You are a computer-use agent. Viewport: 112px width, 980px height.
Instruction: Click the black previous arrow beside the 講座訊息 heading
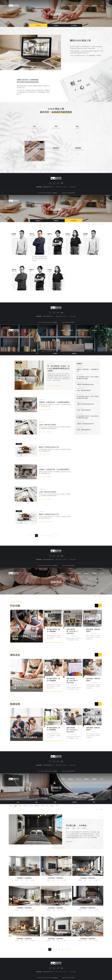pyautogui.click(x=96, y=655)
